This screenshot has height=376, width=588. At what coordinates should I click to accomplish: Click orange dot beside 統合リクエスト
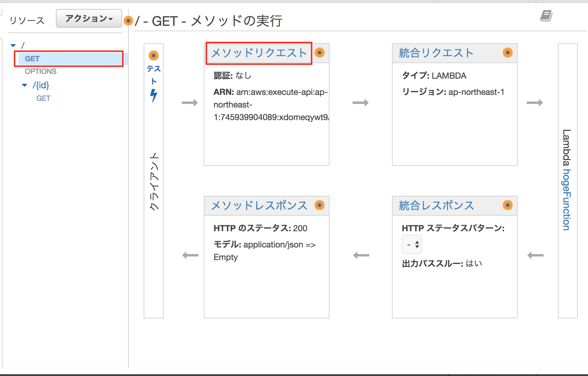[507, 53]
